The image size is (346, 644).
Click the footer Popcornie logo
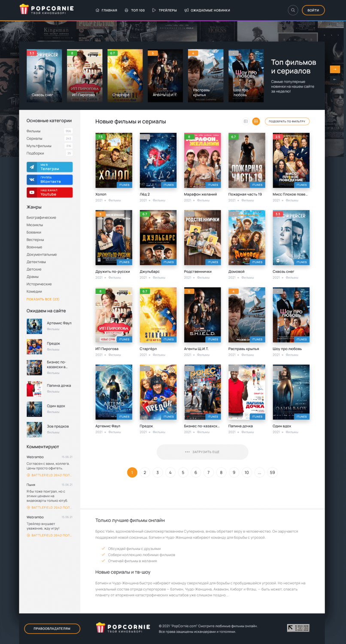click(123, 628)
